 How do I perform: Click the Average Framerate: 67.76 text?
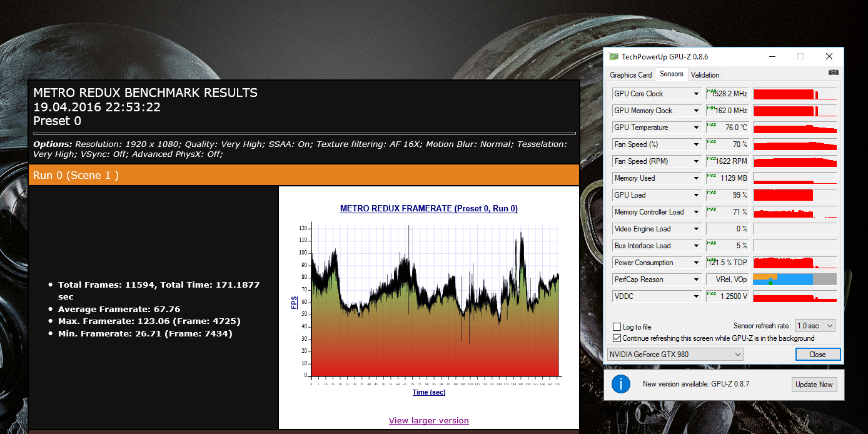click(x=119, y=309)
